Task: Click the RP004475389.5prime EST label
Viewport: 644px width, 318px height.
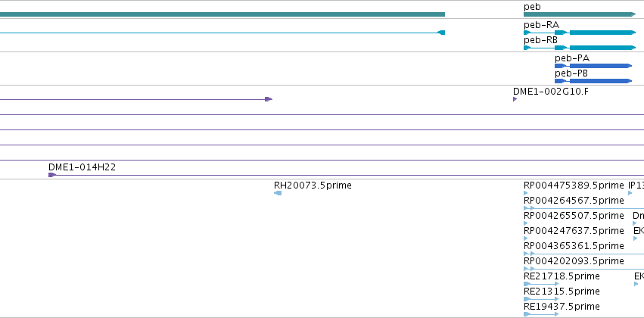Action: click(574, 185)
